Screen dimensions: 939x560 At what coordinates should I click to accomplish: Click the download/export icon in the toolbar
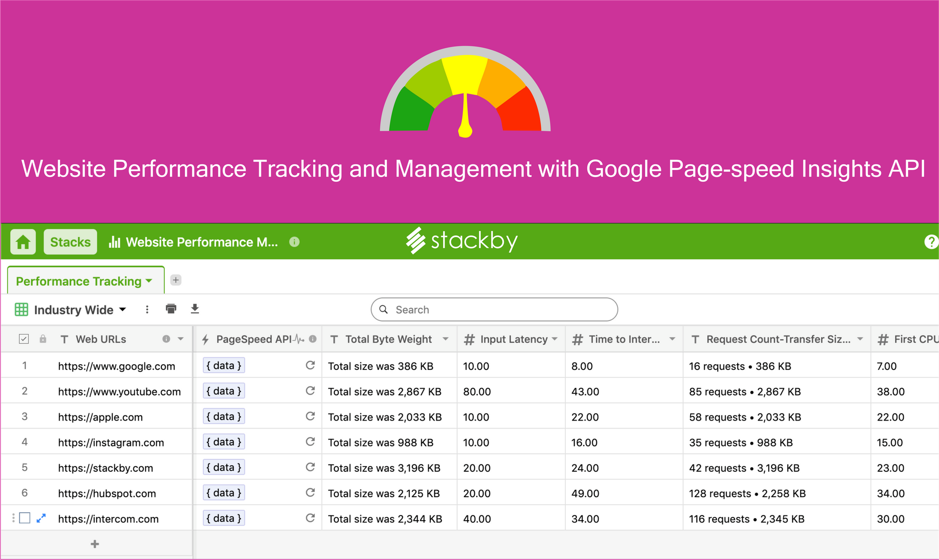195,309
